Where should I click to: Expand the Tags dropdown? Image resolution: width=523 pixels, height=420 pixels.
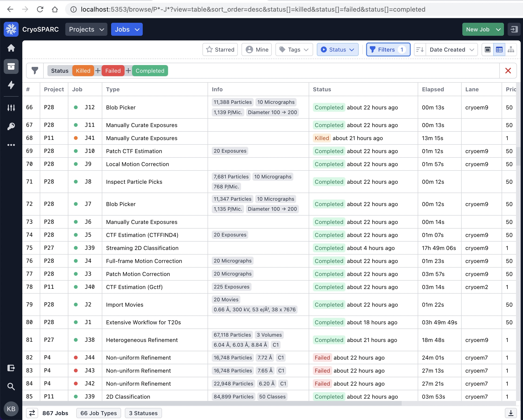click(294, 49)
